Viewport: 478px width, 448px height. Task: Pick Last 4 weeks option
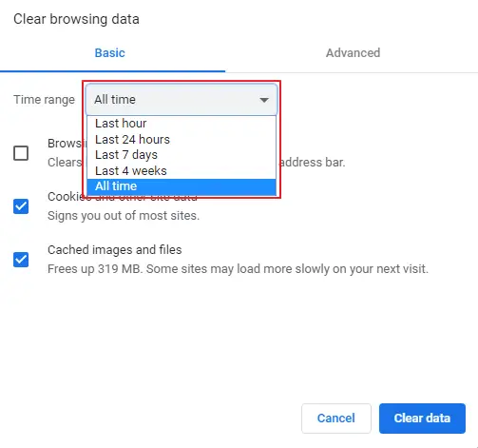tap(182, 170)
